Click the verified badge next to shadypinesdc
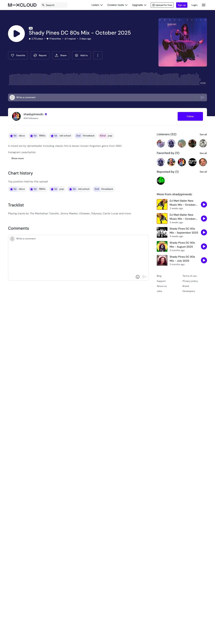Screen dimensions: 215x644 pos(46,114)
